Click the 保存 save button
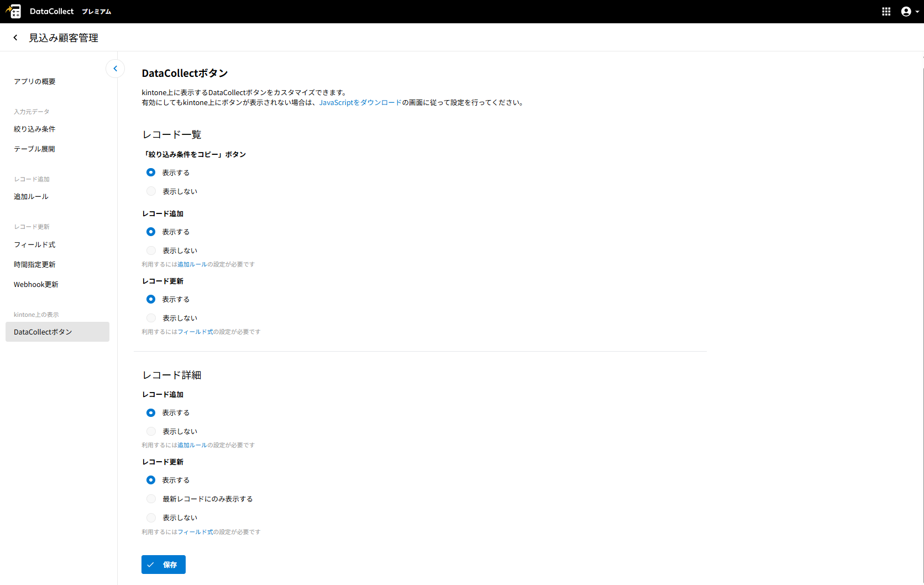 coord(164,565)
